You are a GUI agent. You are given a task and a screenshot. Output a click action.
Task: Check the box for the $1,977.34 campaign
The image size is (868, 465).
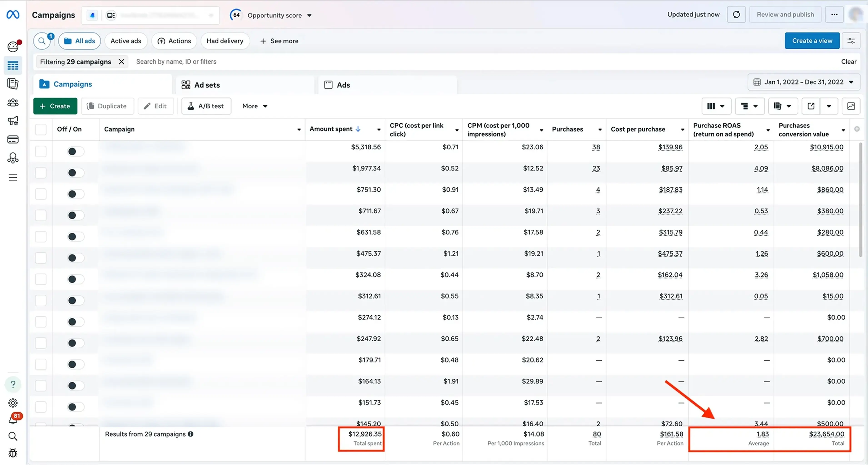pyautogui.click(x=41, y=173)
